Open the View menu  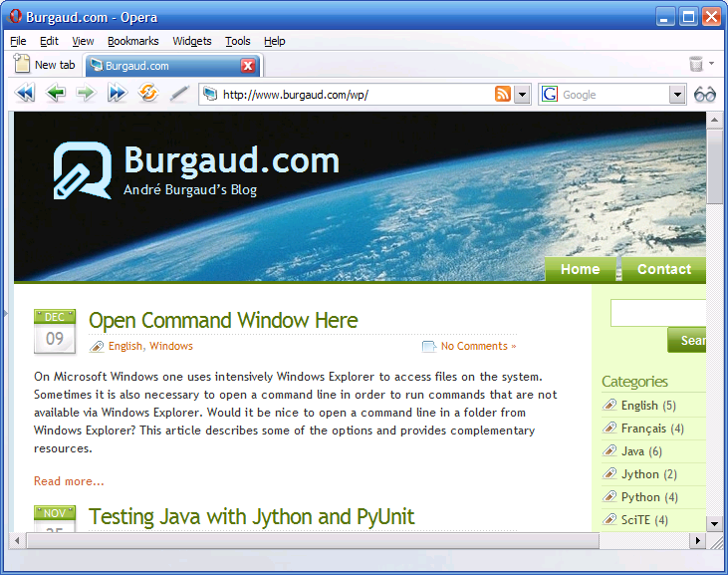coord(83,41)
